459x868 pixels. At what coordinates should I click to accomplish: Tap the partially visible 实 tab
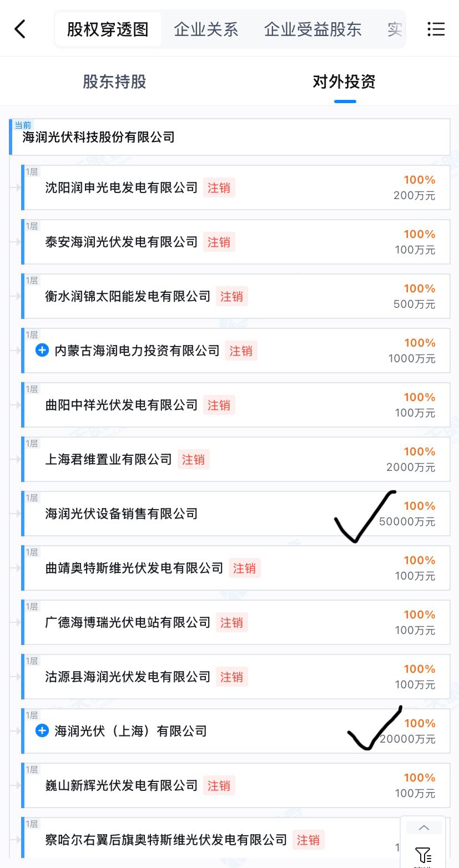pyautogui.click(x=395, y=29)
